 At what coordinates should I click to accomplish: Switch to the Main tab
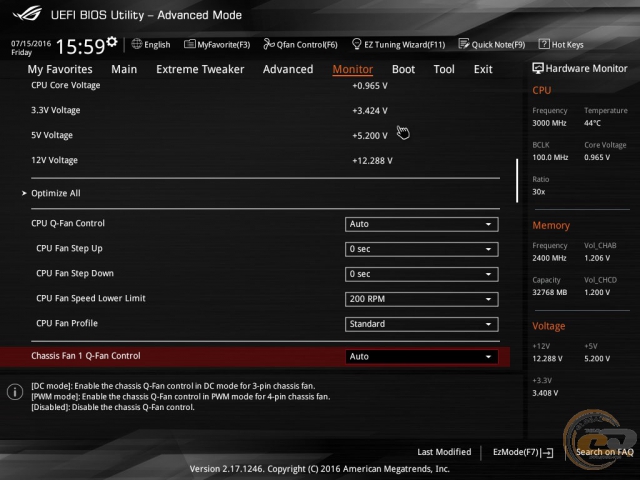pyautogui.click(x=124, y=69)
